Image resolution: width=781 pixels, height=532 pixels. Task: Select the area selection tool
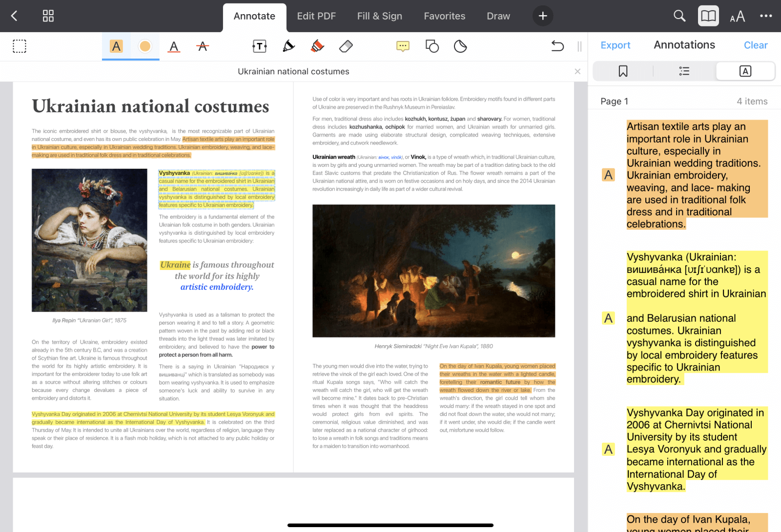[20, 46]
